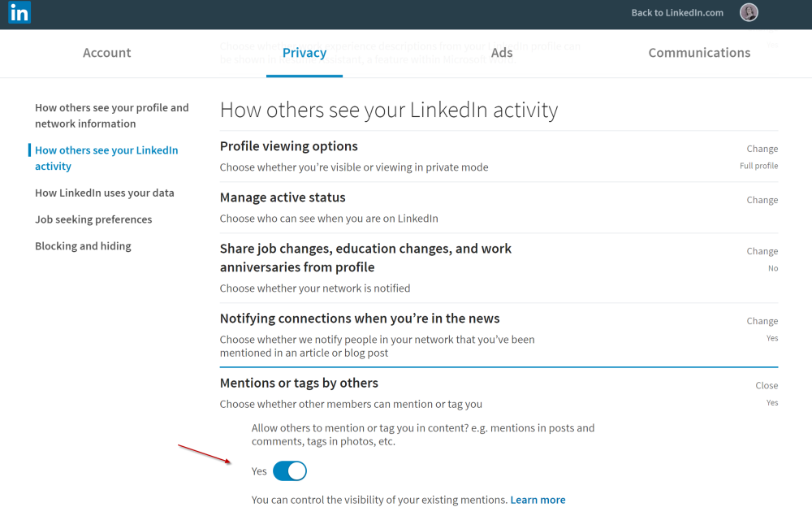Viewport: 812px width, 516px height.
Task: Switch to the Ads tab
Action: tap(501, 53)
